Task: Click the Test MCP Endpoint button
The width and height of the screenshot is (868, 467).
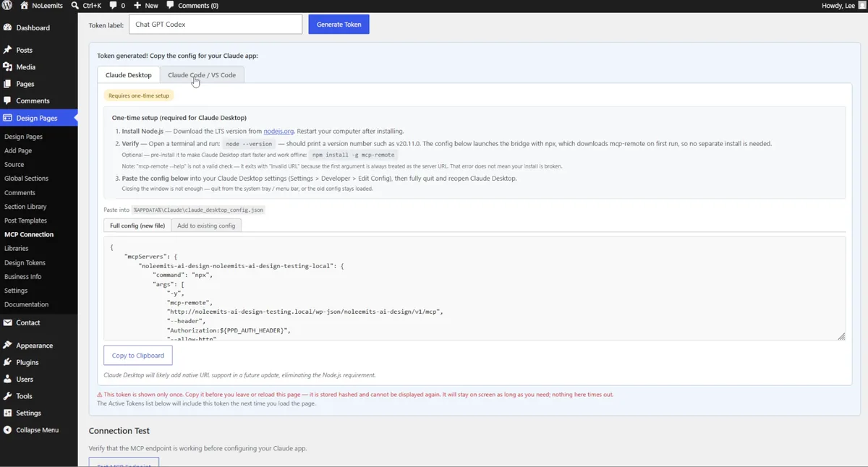Action: coord(124,463)
